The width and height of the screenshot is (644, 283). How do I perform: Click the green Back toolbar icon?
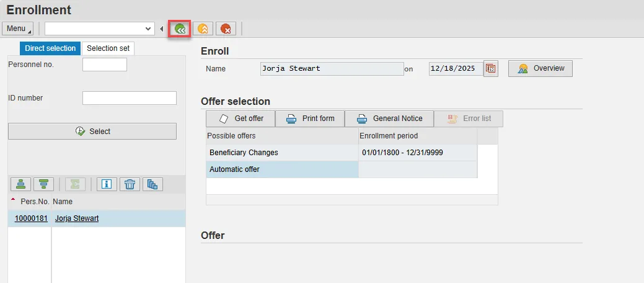tap(179, 29)
